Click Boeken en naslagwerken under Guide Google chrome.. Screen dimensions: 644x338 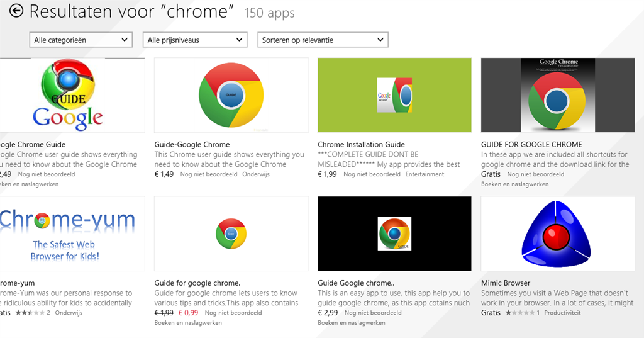click(351, 322)
